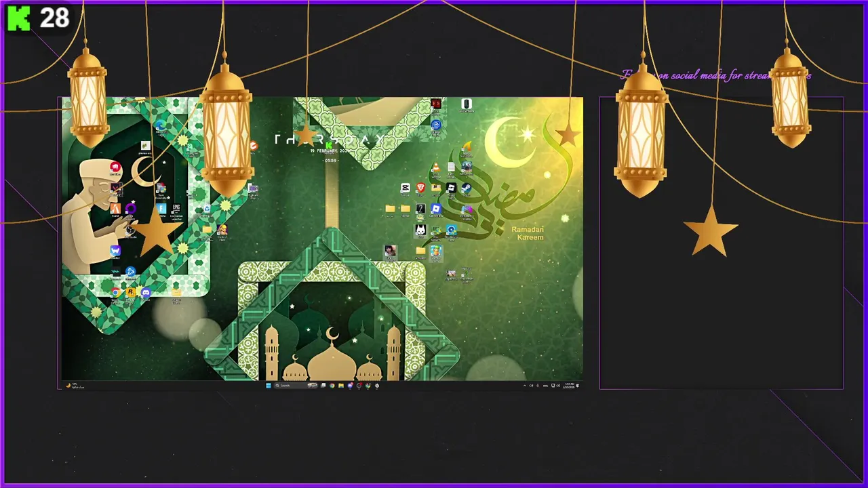This screenshot has width=868, height=488.
Task: Open the text document beside VLC
Action: (451, 167)
